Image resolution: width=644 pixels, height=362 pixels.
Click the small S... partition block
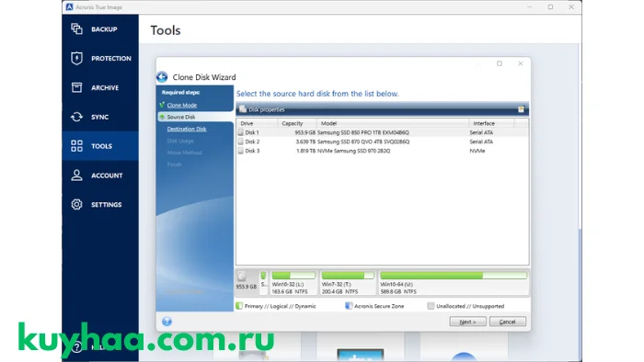pyautogui.click(x=263, y=282)
